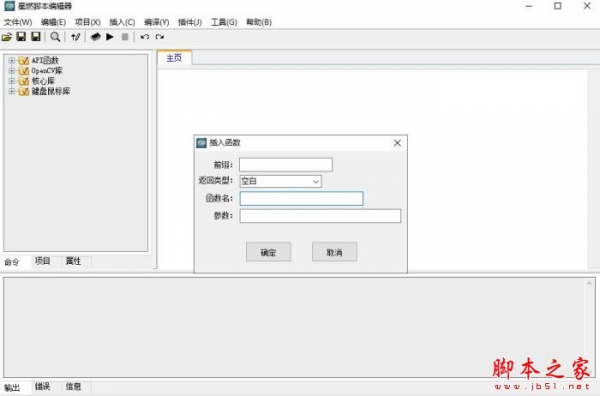
Task: Expand the API函数 tree node
Action: (11, 60)
